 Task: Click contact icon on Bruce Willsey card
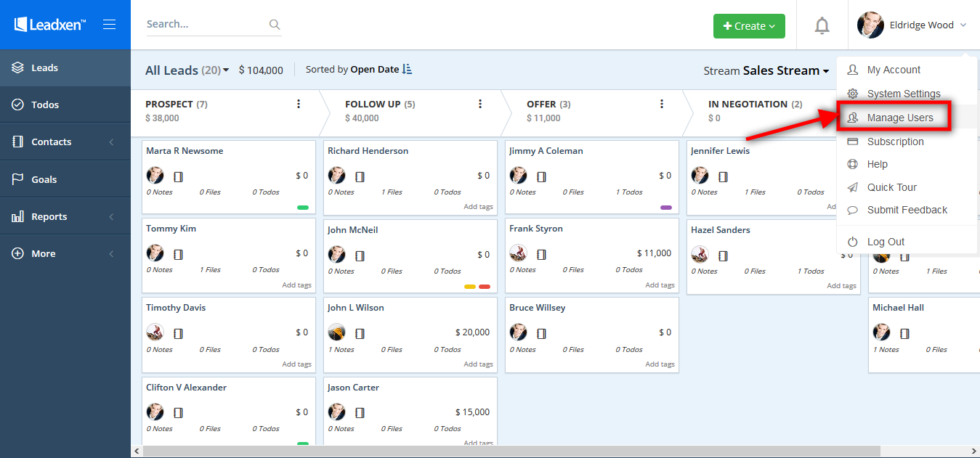(541, 333)
